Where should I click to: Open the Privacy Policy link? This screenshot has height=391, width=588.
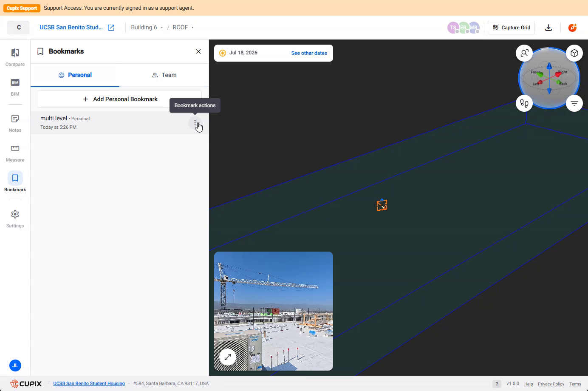(551, 384)
